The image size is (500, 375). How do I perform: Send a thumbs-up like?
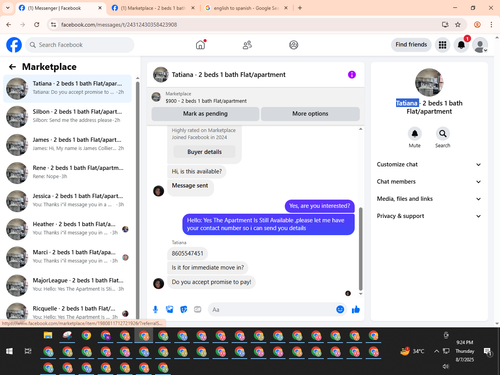pyautogui.click(x=356, y=310)
